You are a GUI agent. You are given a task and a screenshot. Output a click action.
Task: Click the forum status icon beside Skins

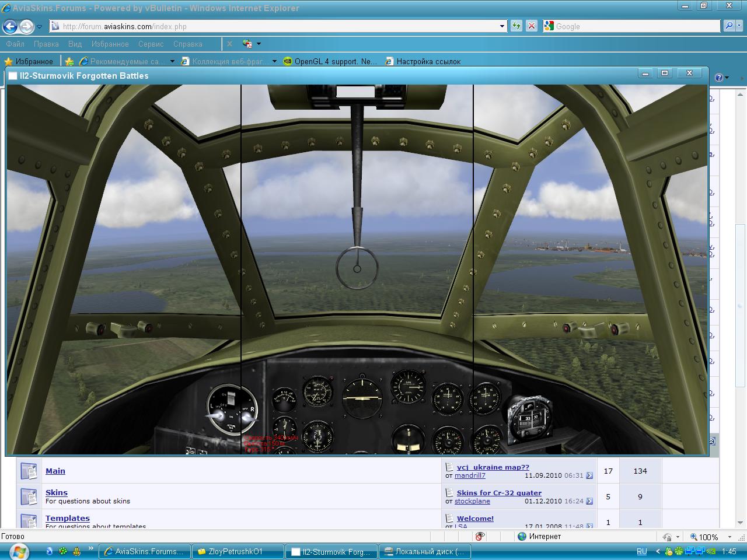click(x=29, y=496)
